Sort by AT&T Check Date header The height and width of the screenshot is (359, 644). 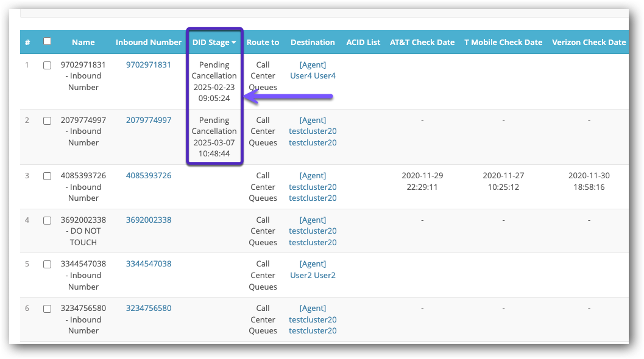click(x=422, y=43)
